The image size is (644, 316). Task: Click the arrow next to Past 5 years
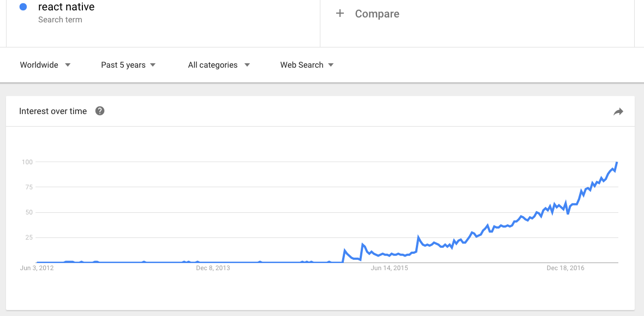(153, 65)
